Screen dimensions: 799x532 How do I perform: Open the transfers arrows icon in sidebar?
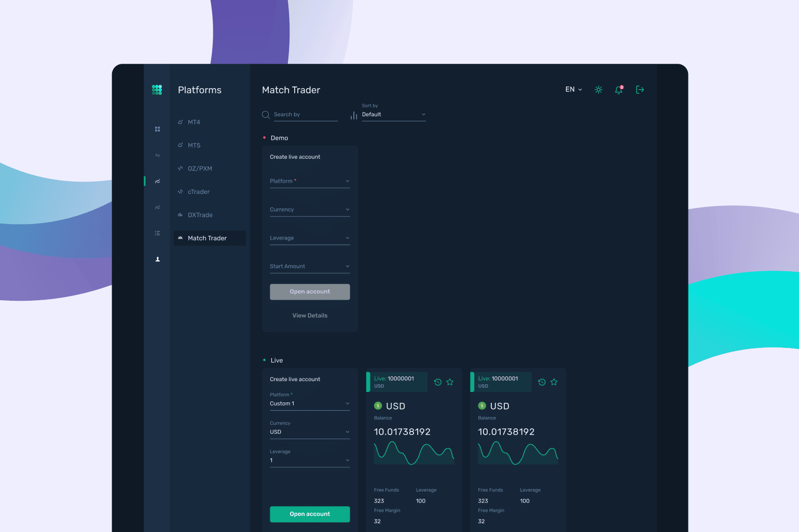157,155
